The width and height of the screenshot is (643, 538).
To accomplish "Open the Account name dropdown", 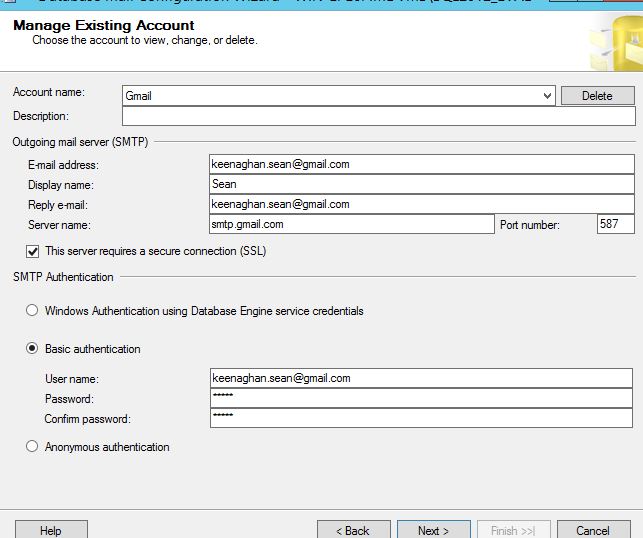I will (x=546, y=96).
